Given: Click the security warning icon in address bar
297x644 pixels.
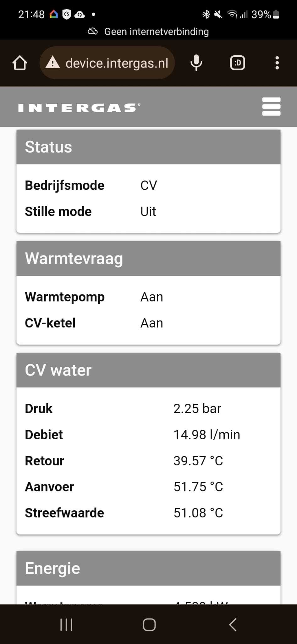Looking at the screenshot, I should [x=53, y=63].
